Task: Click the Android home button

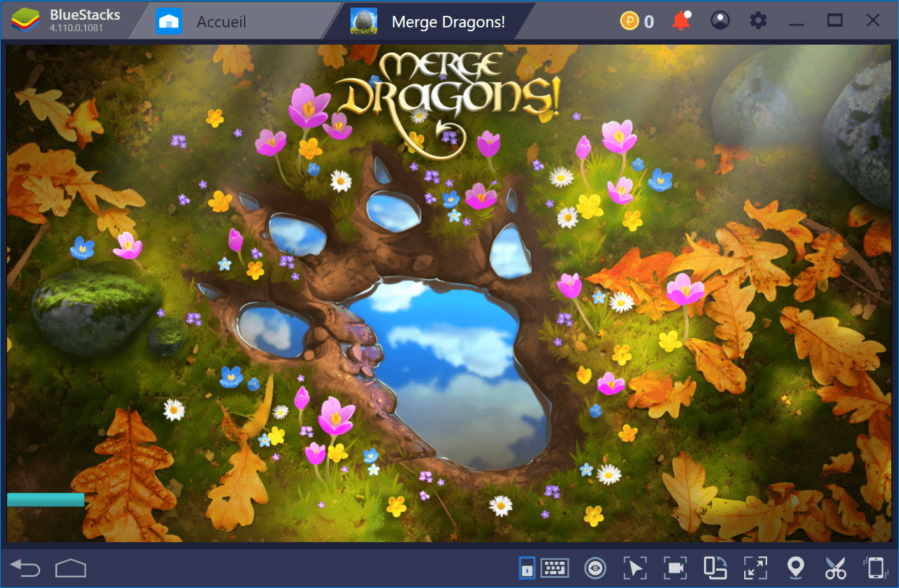Action: point(71,568)
